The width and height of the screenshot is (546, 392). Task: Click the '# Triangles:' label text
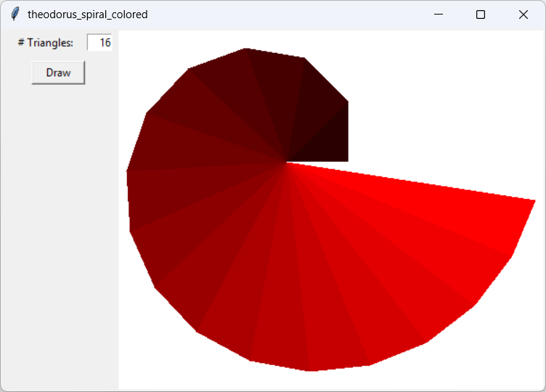46,43
